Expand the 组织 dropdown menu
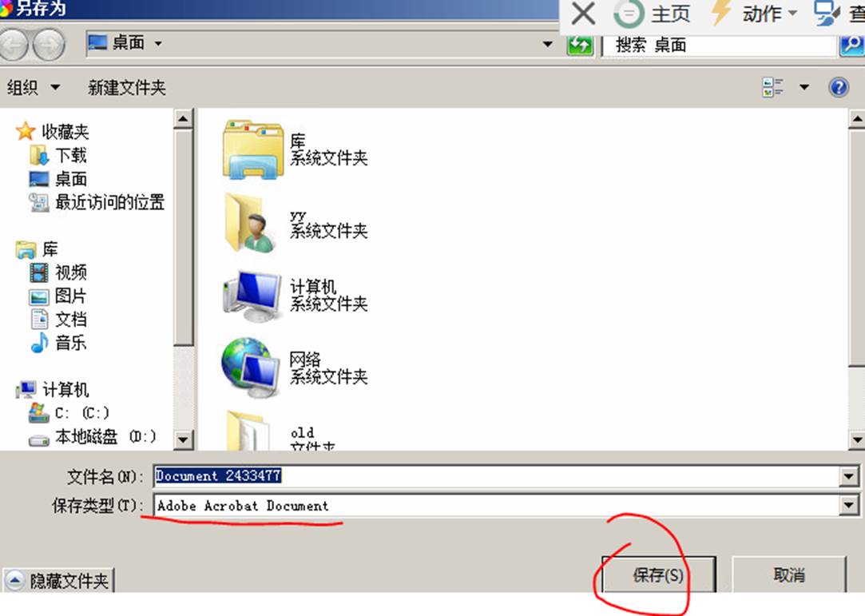Screen dimensions: 865x616 pyautogui.click(x=33, y=87)
